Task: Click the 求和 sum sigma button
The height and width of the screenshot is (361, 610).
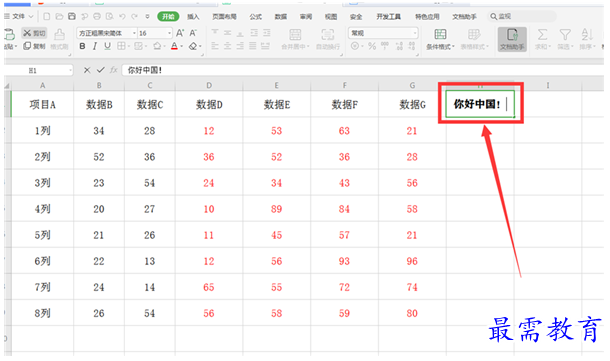Action: 542,39
